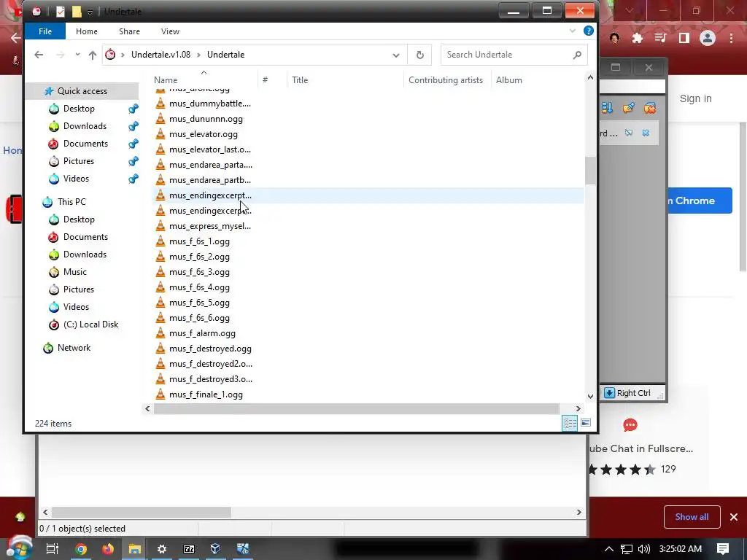Viewport: 747px width, 560px height.
Task: Select mus_f_finale_1.ogg file
Action: (206, 394)
